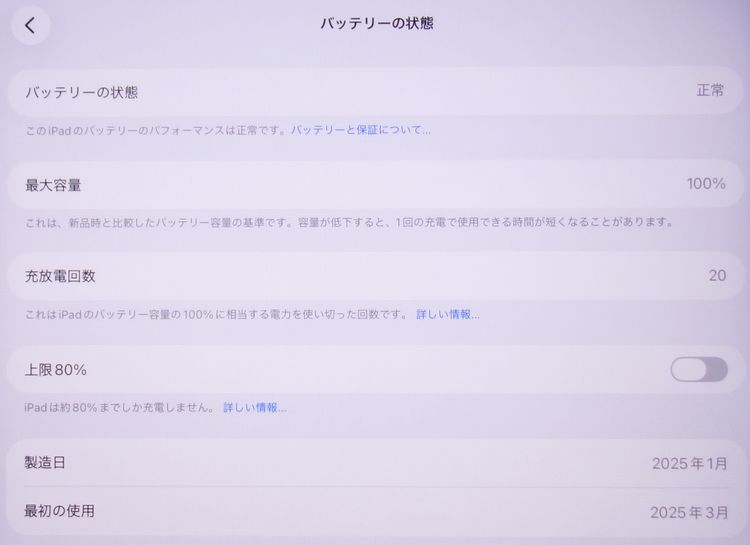Click the 2025年1月 manufacture date value
Image resolution: width=750 pixels, height=545 pixels.
[689, 464]
